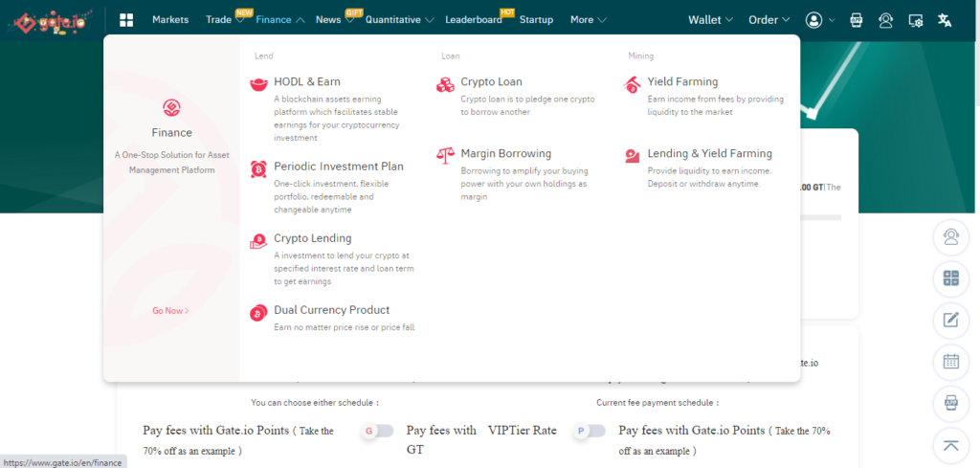Click the floating feedback edit button
The height and width of the screenshot is (468, 980).
951,321
